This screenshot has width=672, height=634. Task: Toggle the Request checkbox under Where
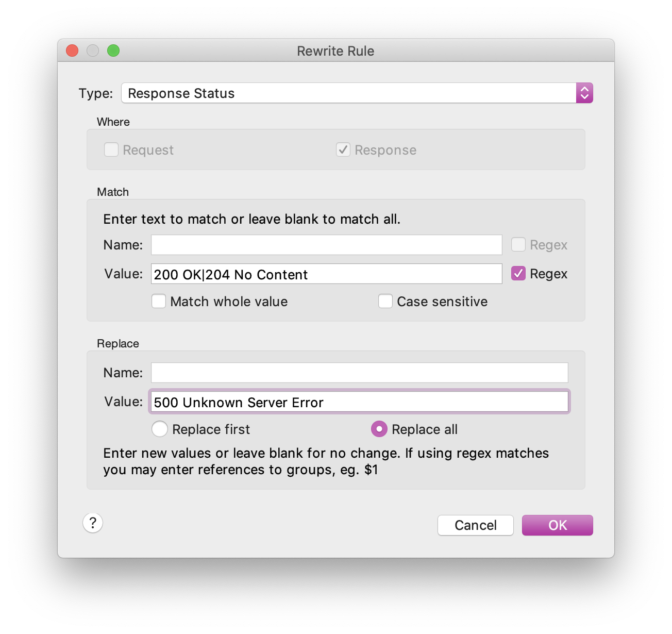tap(111, 149)
